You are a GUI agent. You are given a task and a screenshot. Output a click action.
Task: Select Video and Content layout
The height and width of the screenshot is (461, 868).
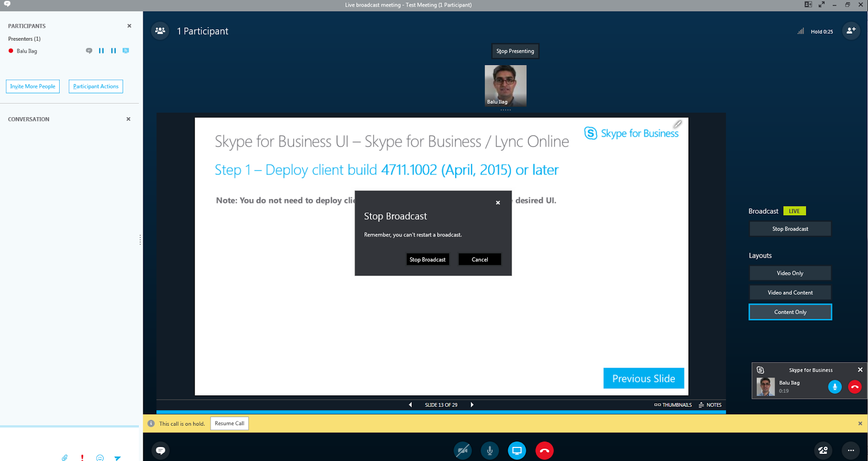pos(790,292)
